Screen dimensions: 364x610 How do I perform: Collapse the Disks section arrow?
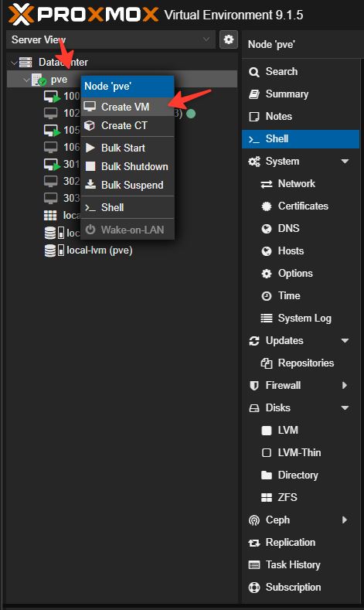tap(345, 408)
